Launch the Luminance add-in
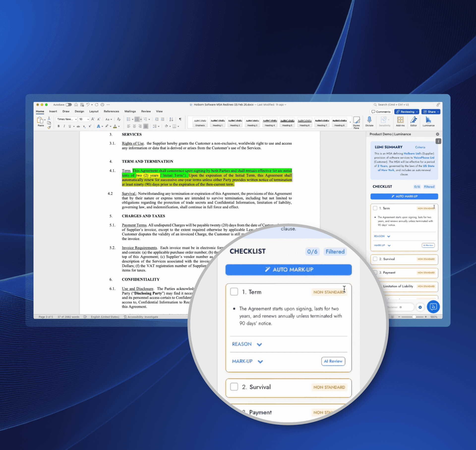The width and height of the screenshot is (476, 450). point(428,122)
